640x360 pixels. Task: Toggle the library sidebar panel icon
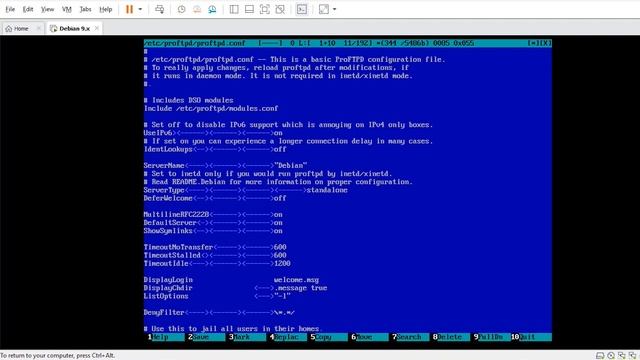click(x=234, y=9)
